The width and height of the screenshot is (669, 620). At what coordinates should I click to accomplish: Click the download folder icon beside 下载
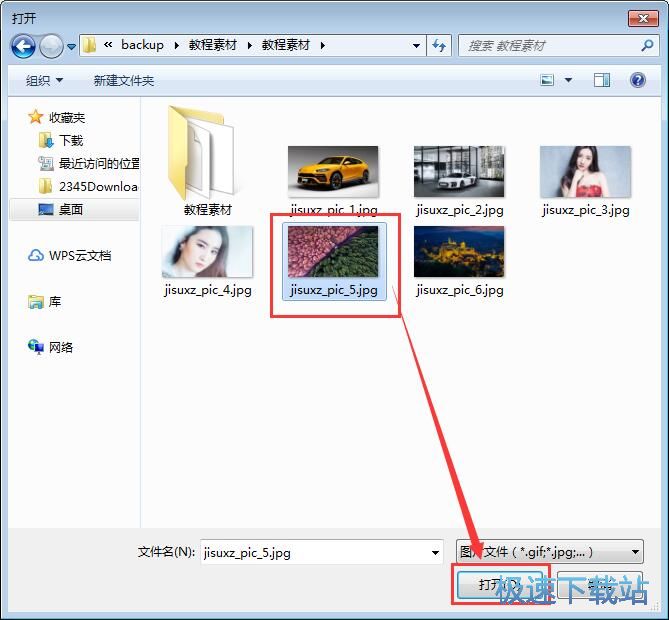46,140
